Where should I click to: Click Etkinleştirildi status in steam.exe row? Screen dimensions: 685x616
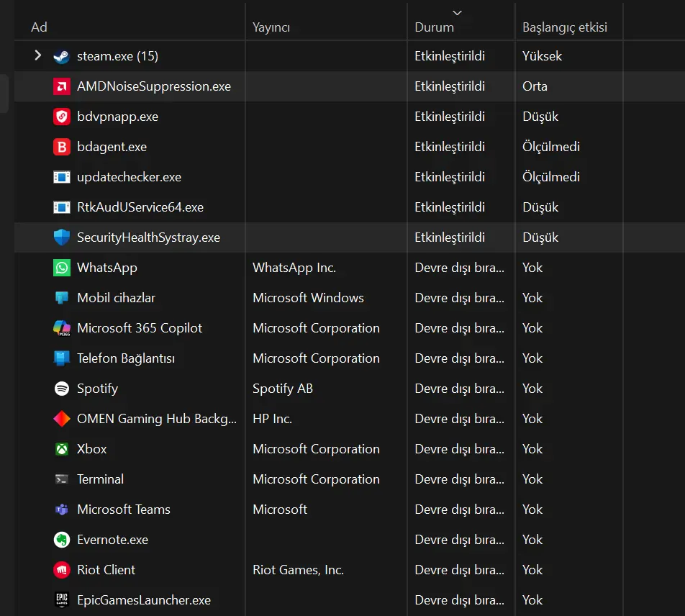[450, 56]
